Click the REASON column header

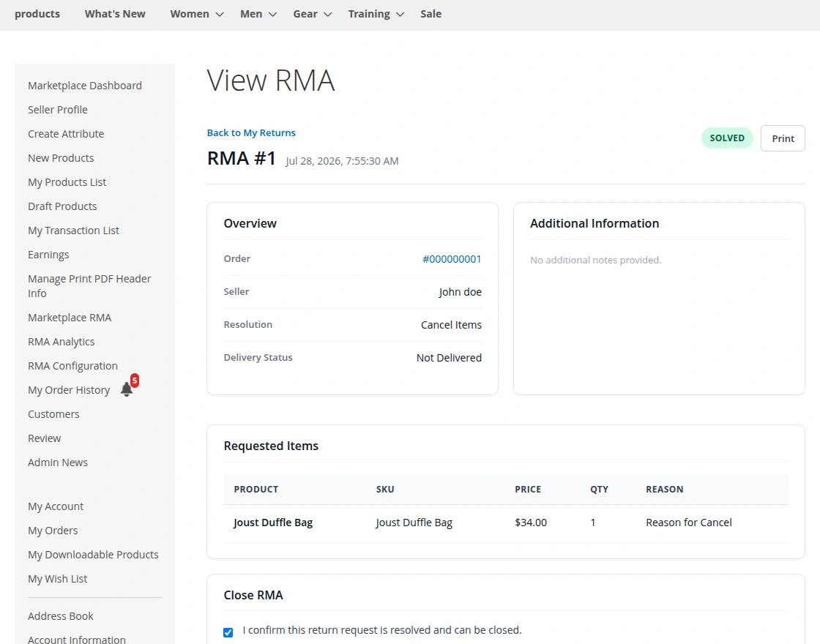tap(664, 490)
